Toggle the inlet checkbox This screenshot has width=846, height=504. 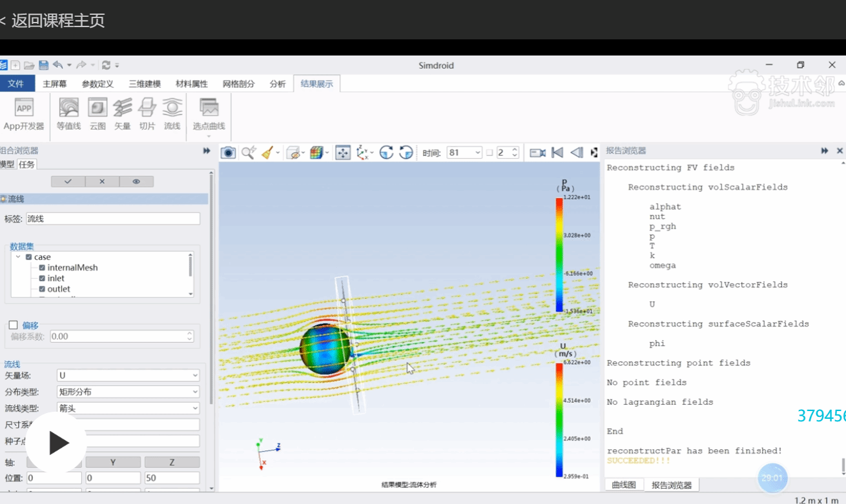(x=42, y=279)
